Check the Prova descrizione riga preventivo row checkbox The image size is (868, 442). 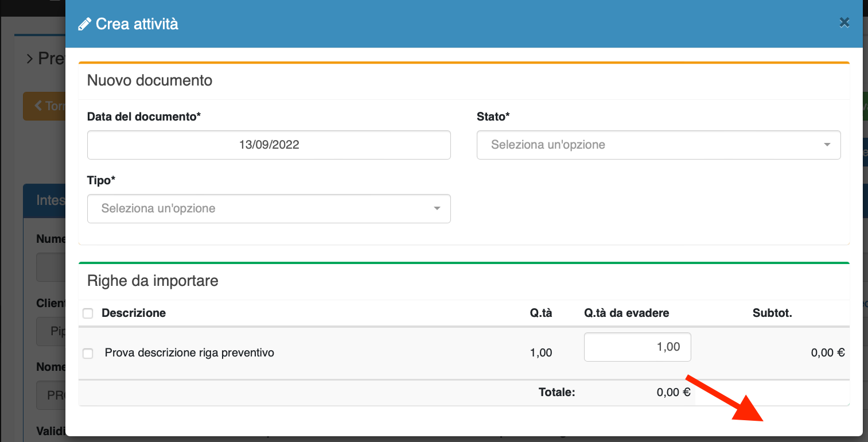click(88, 353)
